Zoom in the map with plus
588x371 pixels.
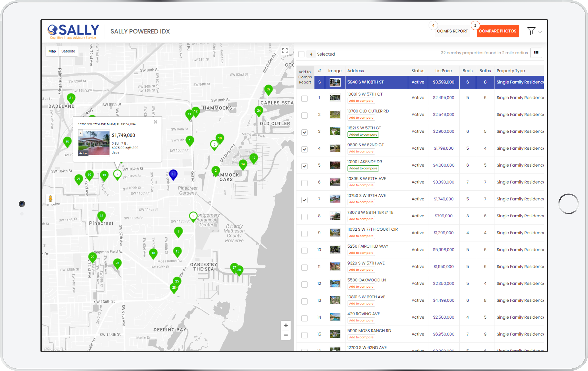pyautogui.click(x=286, y=325)
